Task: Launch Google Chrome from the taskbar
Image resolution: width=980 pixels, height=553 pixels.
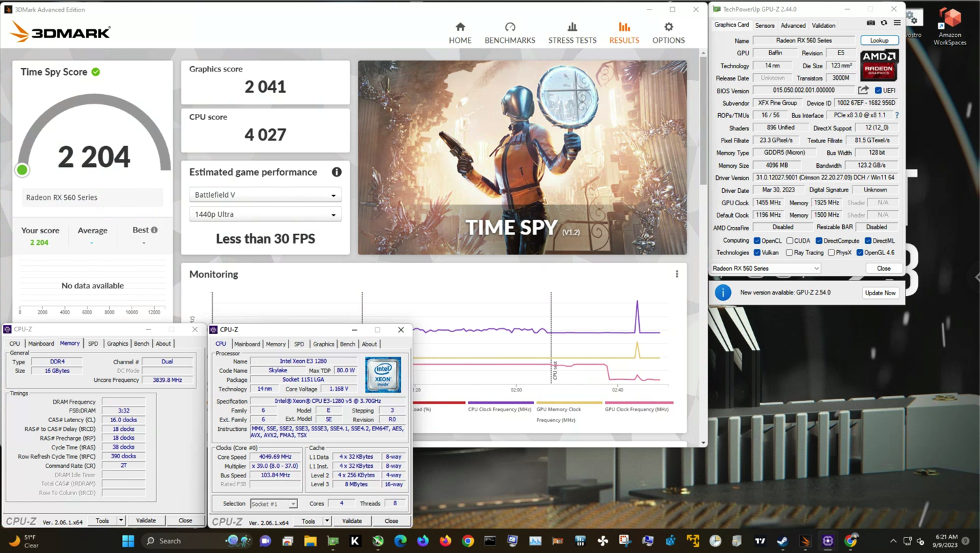Action: click(x=468, y=541)
